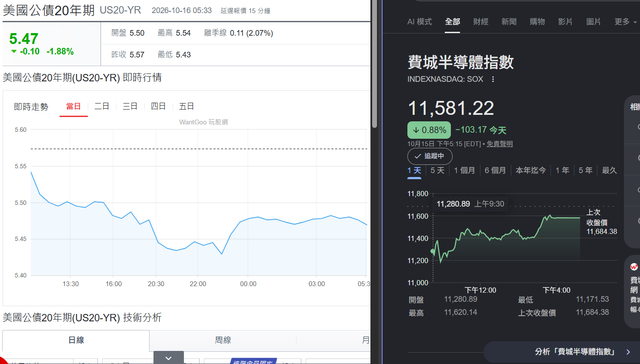Click the 即時走勢 label
640x364 pixels.
(31, 107)
